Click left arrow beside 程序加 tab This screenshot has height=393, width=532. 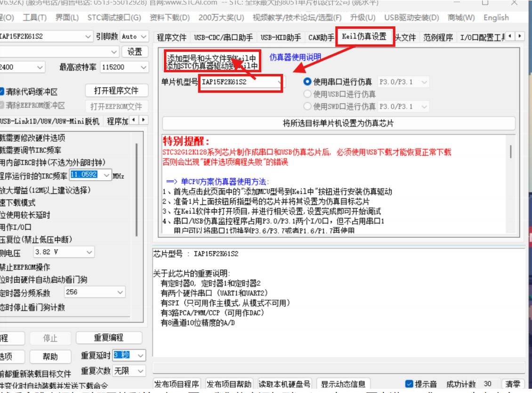coord(134,120)
